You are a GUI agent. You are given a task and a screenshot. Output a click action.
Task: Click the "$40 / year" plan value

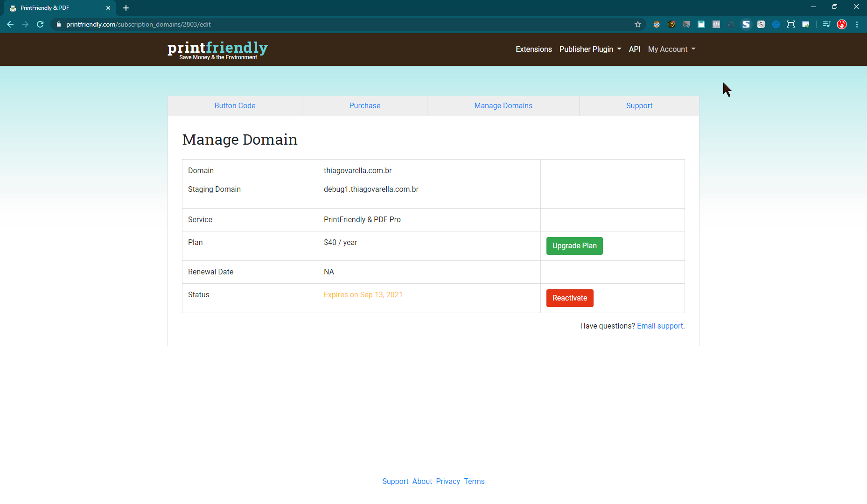(x=341, y=243)
